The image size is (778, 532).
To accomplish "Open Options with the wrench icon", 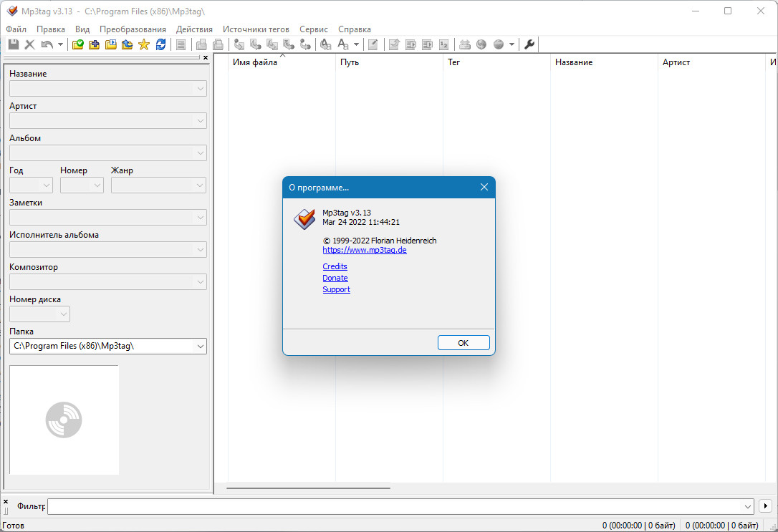I will (530, 44).
